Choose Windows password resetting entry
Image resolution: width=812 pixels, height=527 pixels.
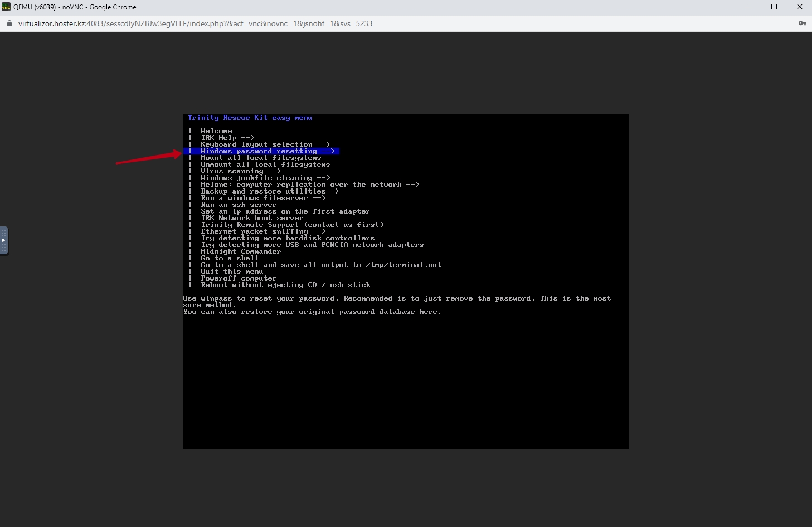(x=261, y=151)
